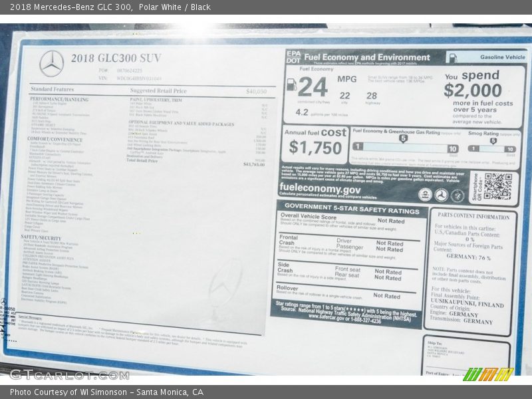
Task: Click 'GOVERNMENT 5-STAR SAFETY RATINGS' header
Action: [x=352, y=208]
